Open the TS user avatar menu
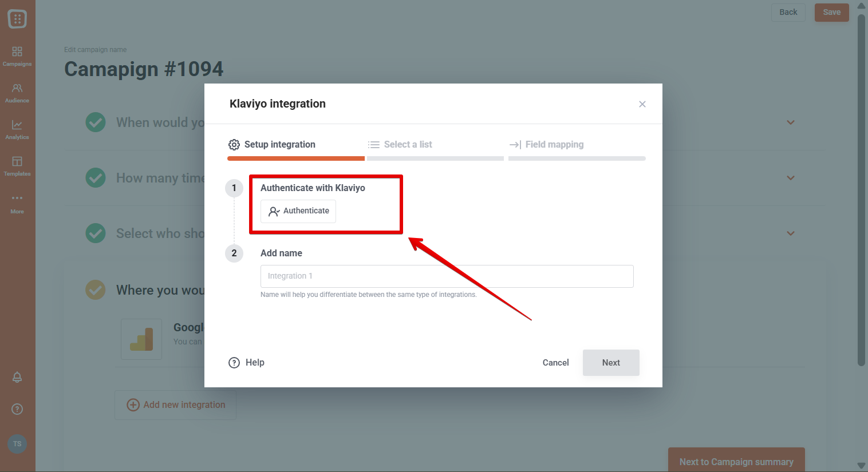 click(x=17, y=444)
